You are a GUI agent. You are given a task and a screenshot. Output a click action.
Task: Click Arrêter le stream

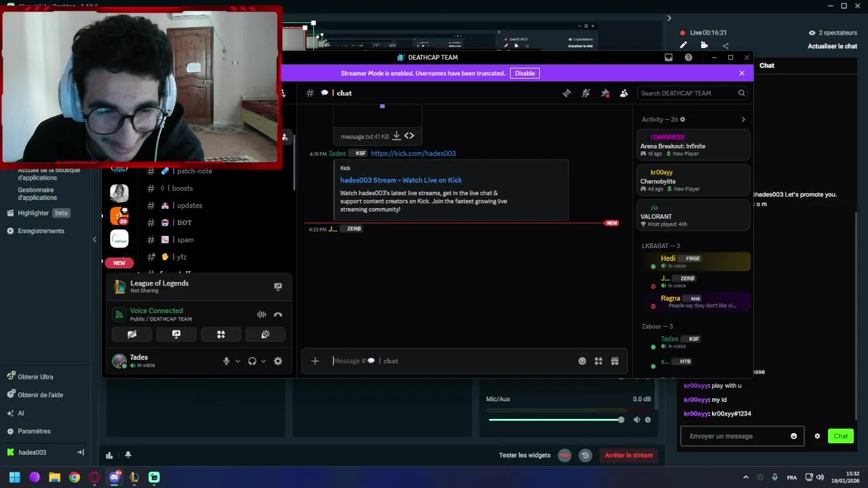(x=629, y=455)
